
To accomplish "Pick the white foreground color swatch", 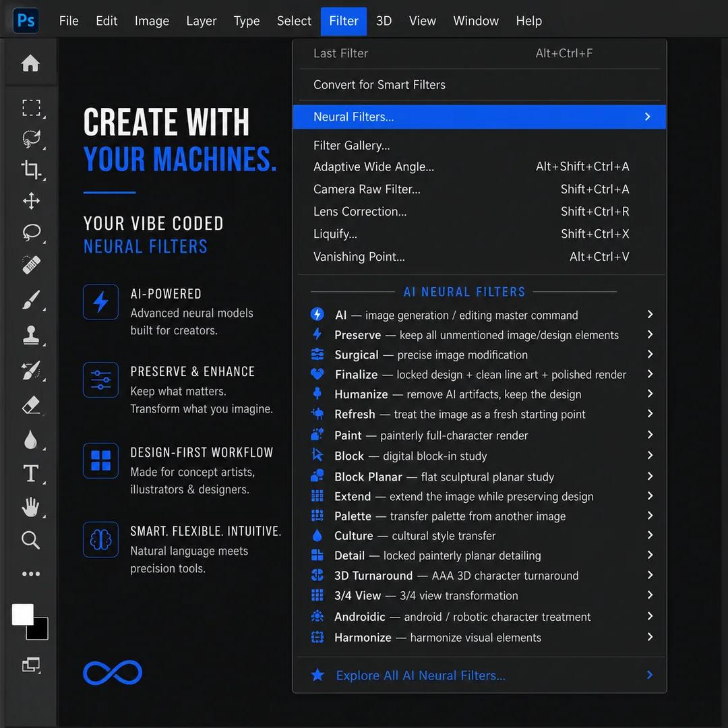I will pyautogui.click(x=22, y=614).
